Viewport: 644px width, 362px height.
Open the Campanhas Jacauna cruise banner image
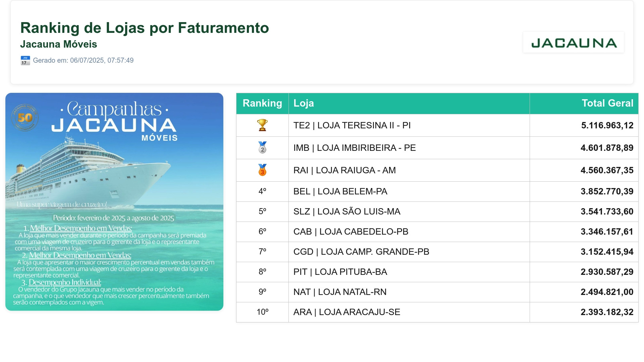click(x=114, y=202)
